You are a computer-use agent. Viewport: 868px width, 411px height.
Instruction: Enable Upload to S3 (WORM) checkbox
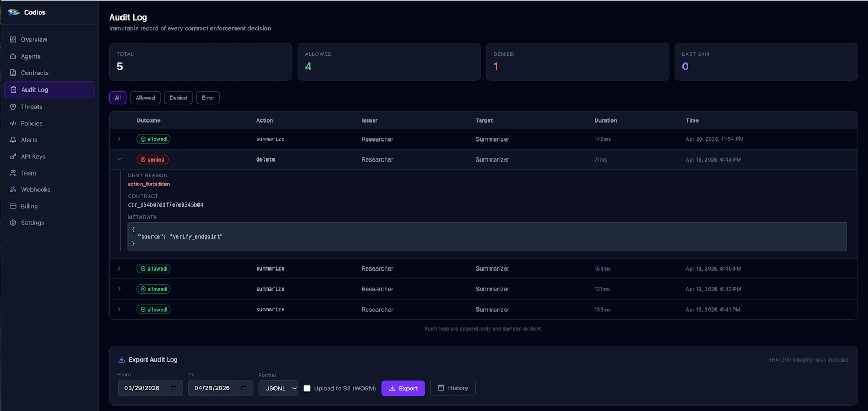click(x=307, y=388)
